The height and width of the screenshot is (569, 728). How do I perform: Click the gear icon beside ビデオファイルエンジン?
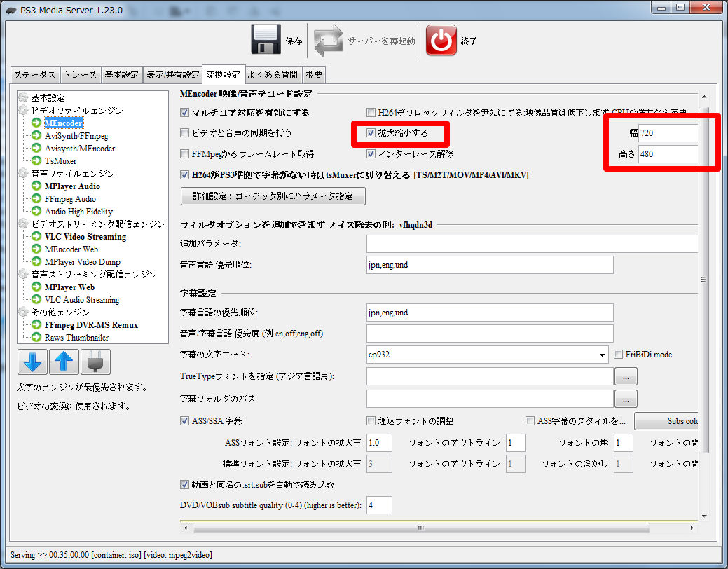(x=23, y=111)
